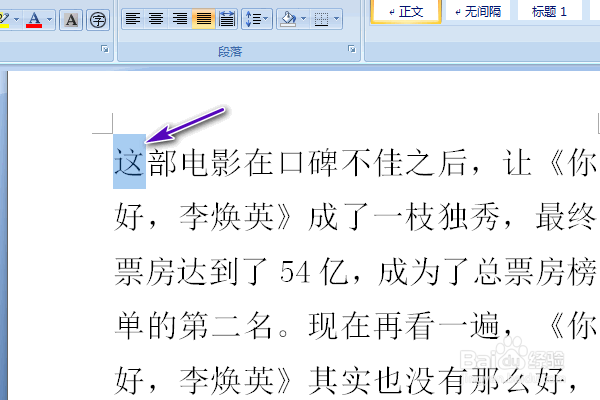Apply the borders button
600x400 pixels.
[321, 19]
